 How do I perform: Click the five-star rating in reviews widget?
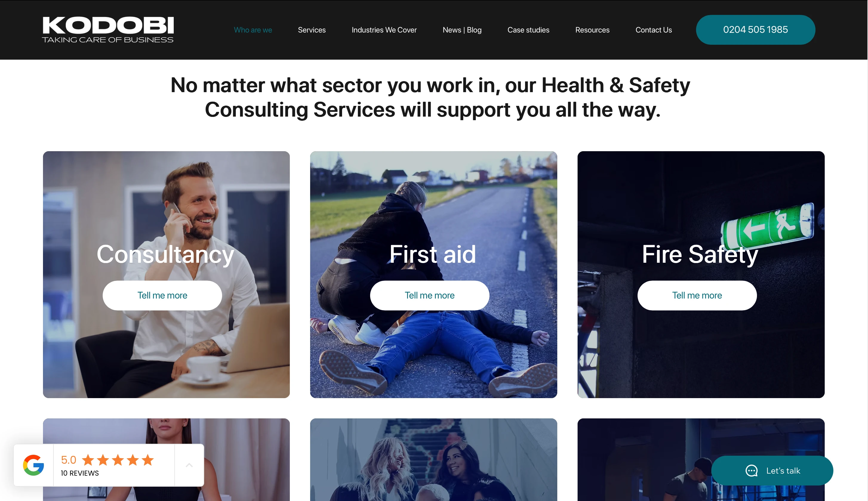(x=118, y=460)
